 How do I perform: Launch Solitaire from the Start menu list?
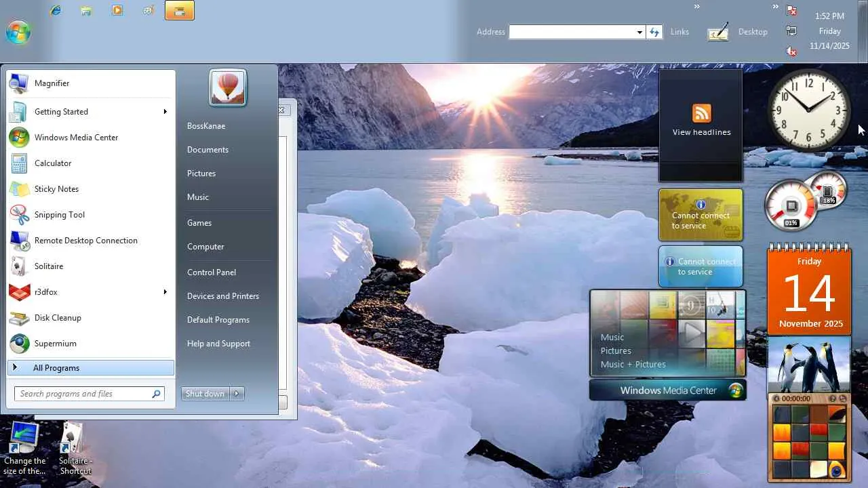pyautogui.click(x=91, y=266)
